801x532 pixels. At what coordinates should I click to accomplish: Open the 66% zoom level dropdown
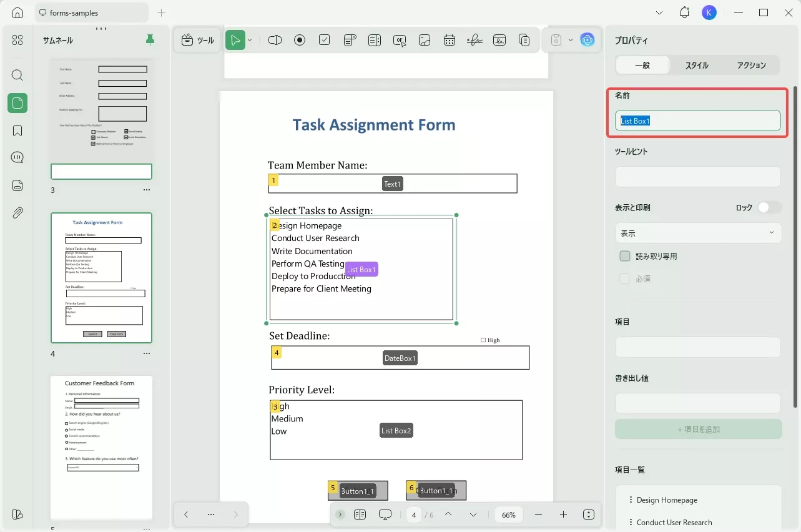[x=509, y=515]
